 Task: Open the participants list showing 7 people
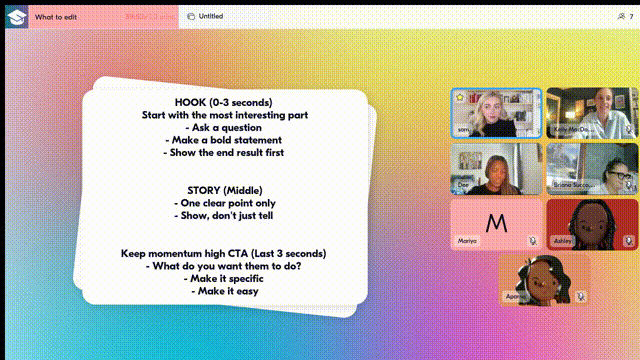(x=626, y=16)
